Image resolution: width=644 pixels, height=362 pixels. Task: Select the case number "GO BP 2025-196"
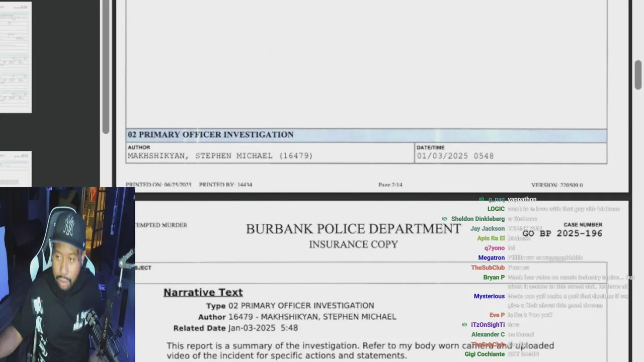562,233
